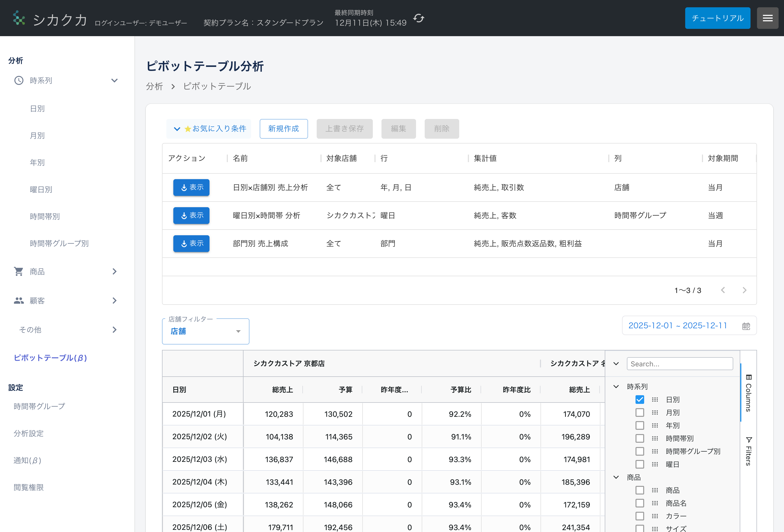Open the date range calendar icon
This screenshot has width=784, height=532.
pyautogui.click(x=746, y=326)
